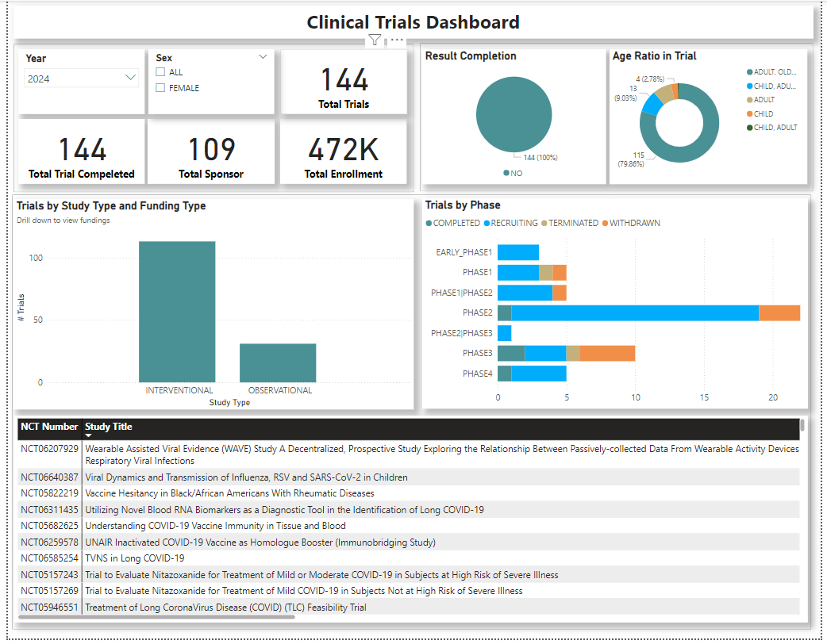Click the NCT06207929 study row in the table

coord(317,454)
